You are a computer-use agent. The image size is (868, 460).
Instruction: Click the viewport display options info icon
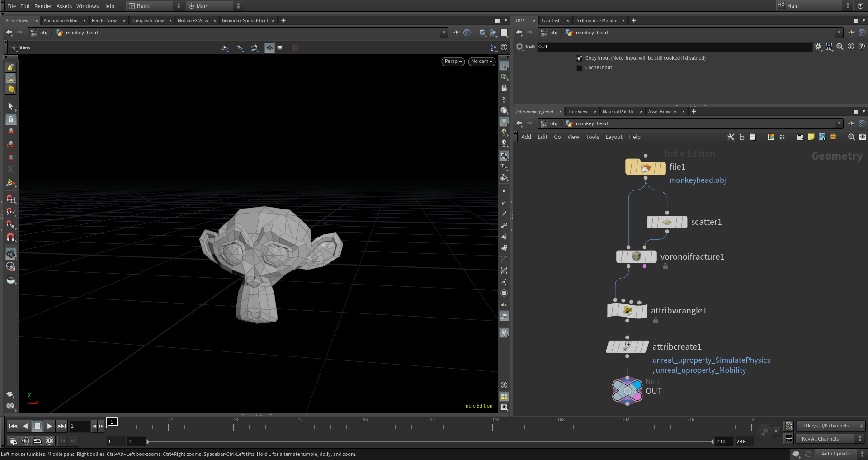pos(504,385)
